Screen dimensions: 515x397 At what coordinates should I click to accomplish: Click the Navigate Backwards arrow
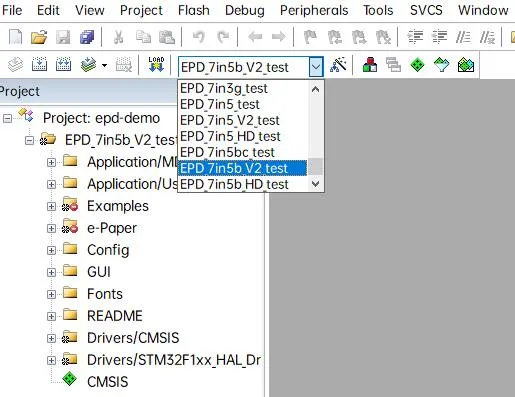click(x=255, y=37)
